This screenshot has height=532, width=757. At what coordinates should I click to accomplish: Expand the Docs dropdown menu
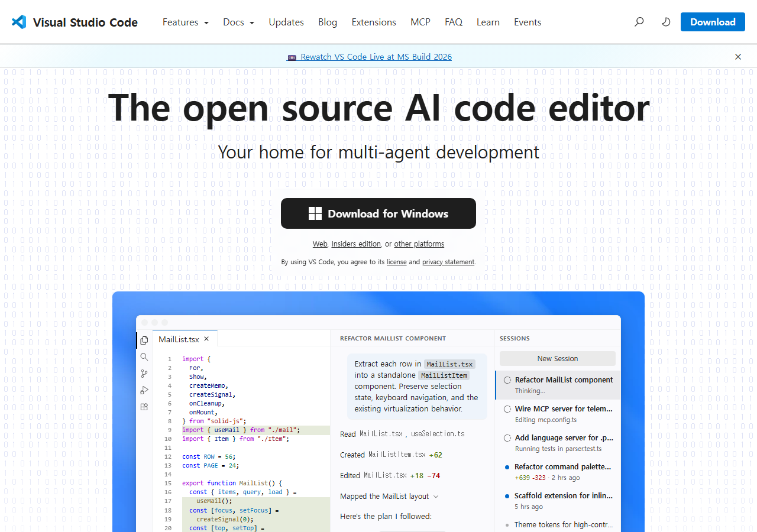pos(238,22)
